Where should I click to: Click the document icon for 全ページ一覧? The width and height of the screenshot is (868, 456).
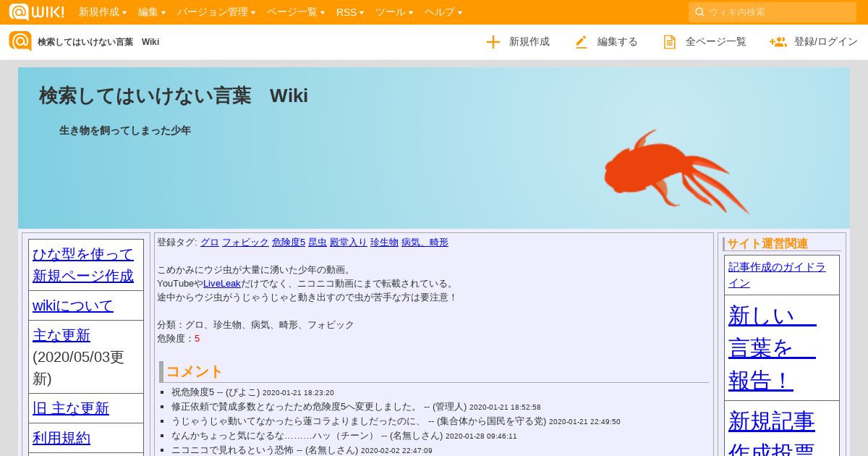click(670, 42)
